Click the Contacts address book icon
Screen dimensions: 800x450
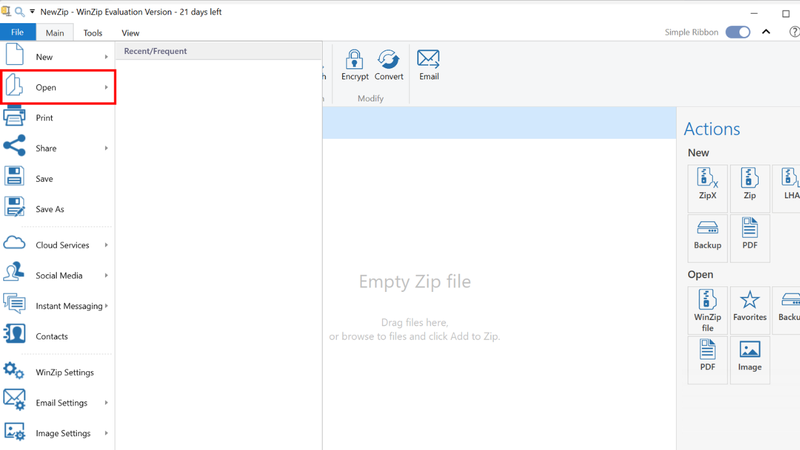(x=14, y=334)
